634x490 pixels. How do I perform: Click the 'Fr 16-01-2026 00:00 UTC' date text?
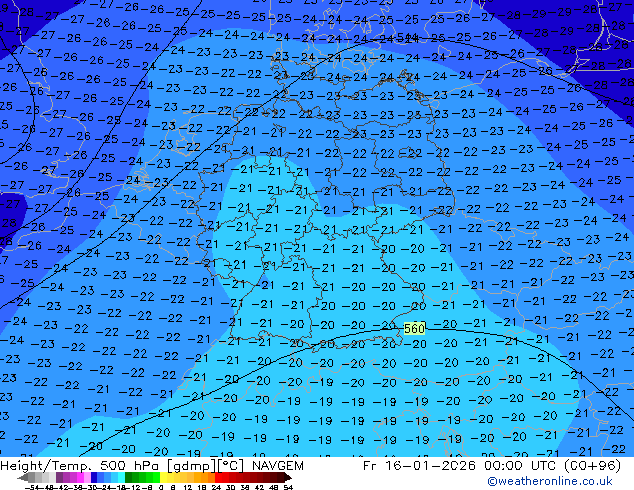click(460, 466)
